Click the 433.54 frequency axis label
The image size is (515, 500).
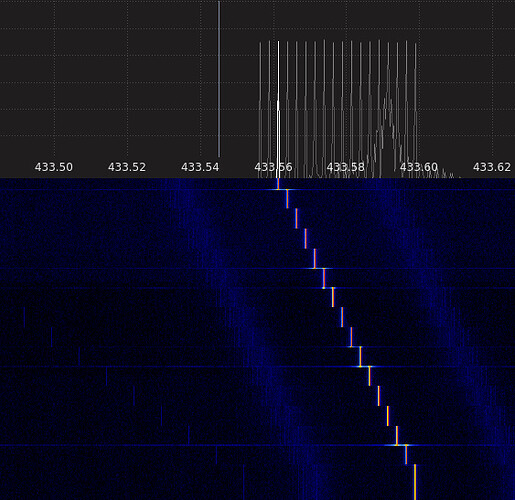tap(200, 167)
